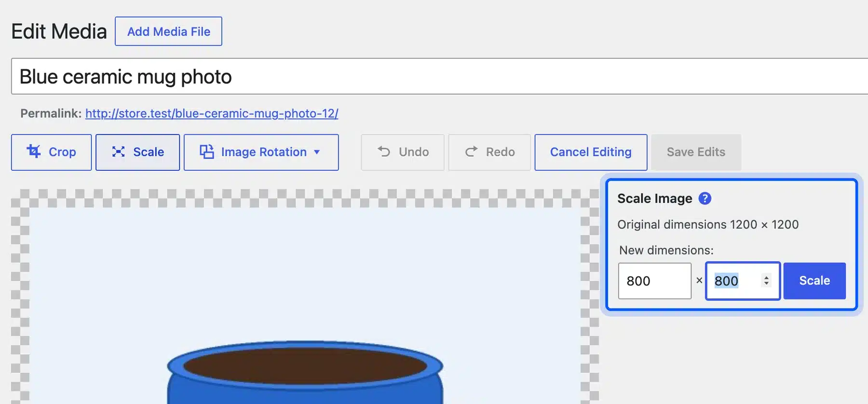Expand the Image Rotation dropdown
Image resolution: width=868 pixels, height=404 pixels.
point(261,152)
